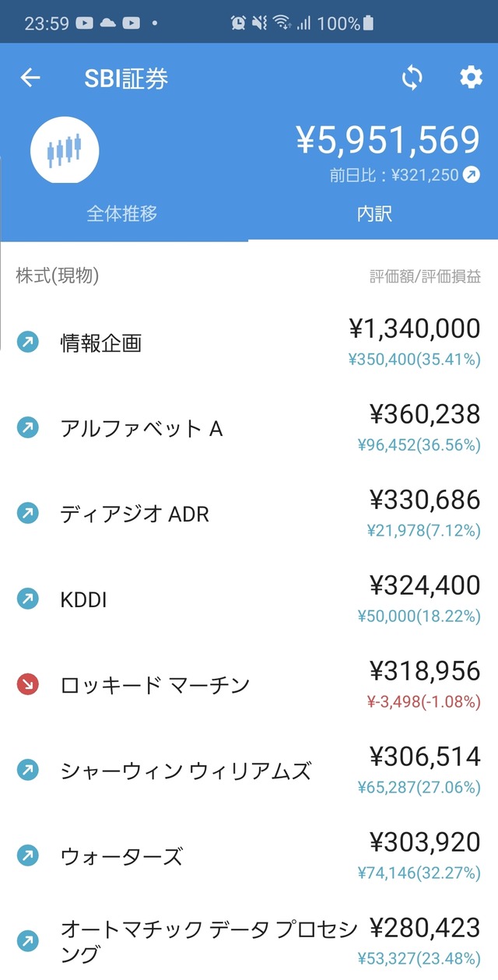Tap the total balance ¥5,951,569

pos(388,141)
